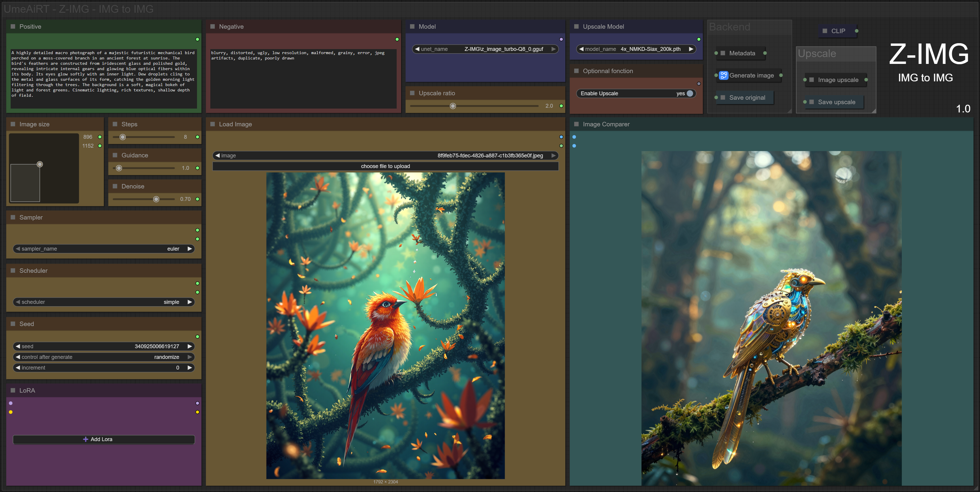This screenshot has width=980, height=492.
Task: Click increment right arrow in Seed node
Action: 189,367
